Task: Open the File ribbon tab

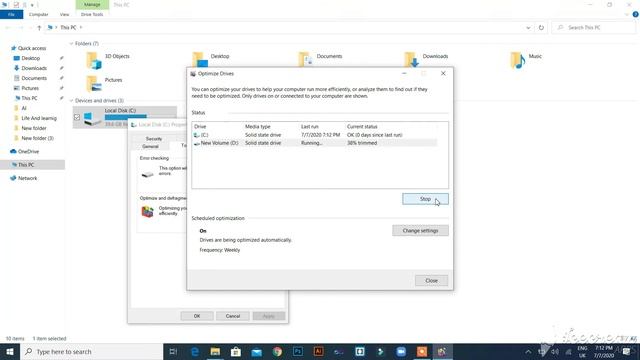Action: [11, 14]
